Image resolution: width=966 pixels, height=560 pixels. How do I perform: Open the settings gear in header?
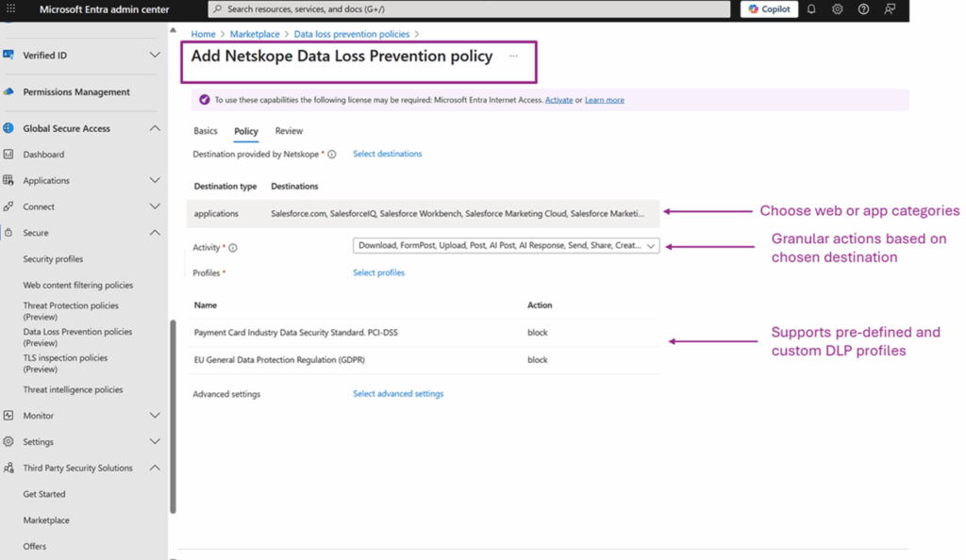pyautogui.click(x=837, y=9)
